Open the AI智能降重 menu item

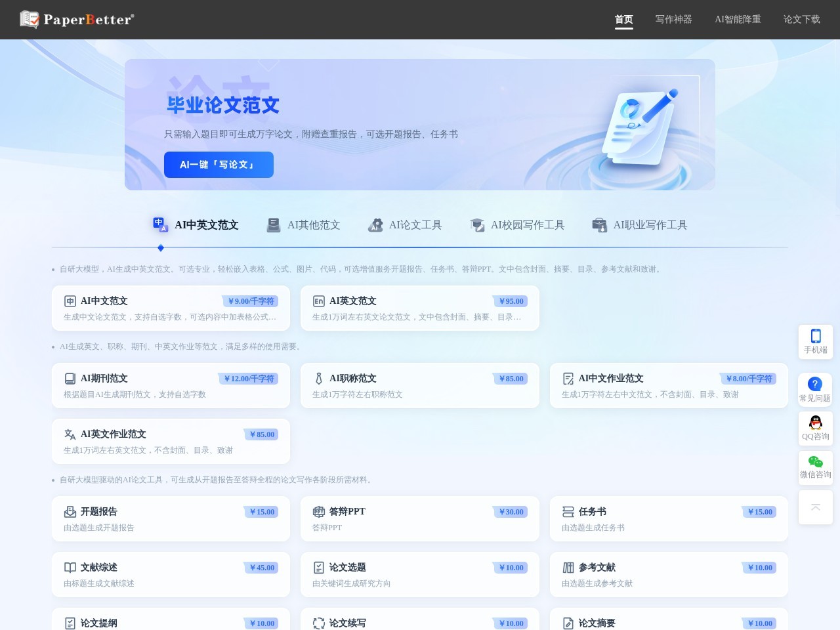point(738,20)
